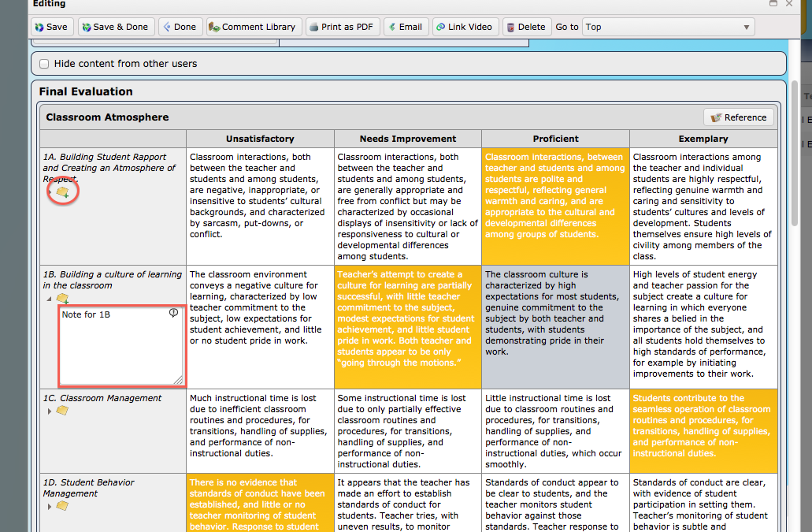The width and height of the screenshot is (812, 532).
Task: Click the Delete toolbar button
Action: click(526, 27)
